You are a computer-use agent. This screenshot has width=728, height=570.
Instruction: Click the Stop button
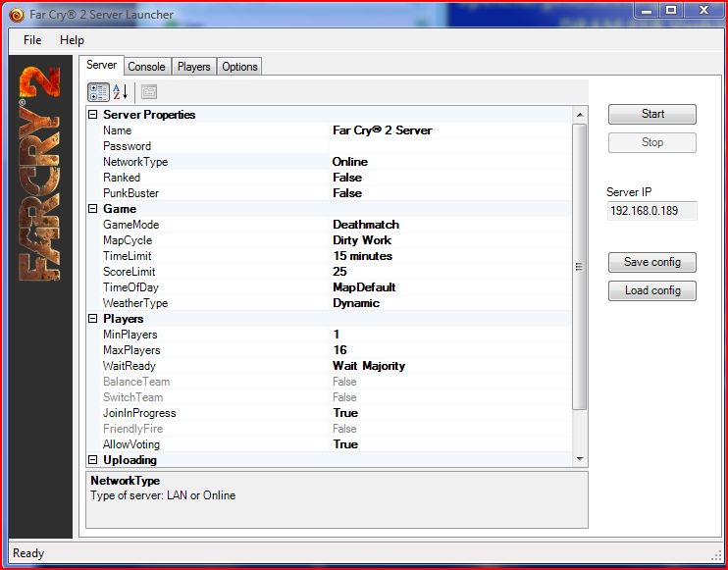(x=652, y=142)
